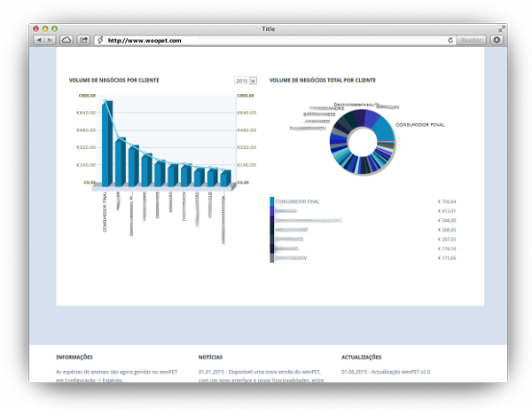Screen dimensions: 532x409
Task: Enter full screen using top-right arrows
Action: point(501,28)
